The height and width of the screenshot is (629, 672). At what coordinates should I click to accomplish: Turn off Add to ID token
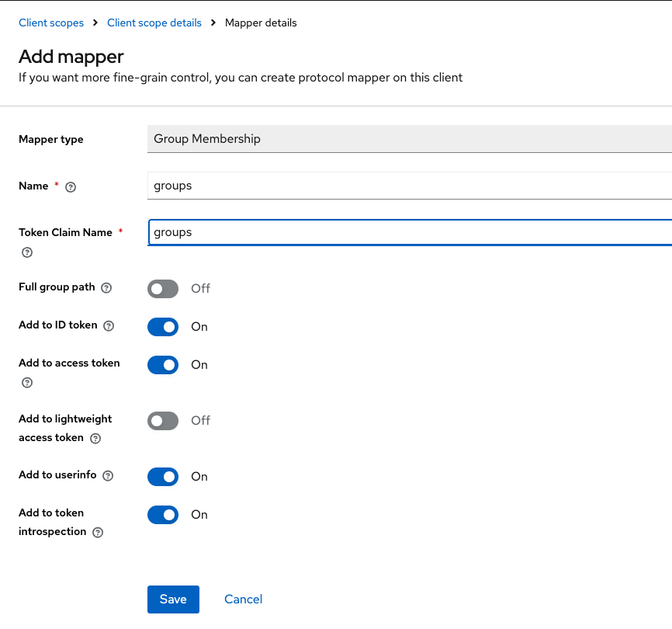tap(163, 327)
